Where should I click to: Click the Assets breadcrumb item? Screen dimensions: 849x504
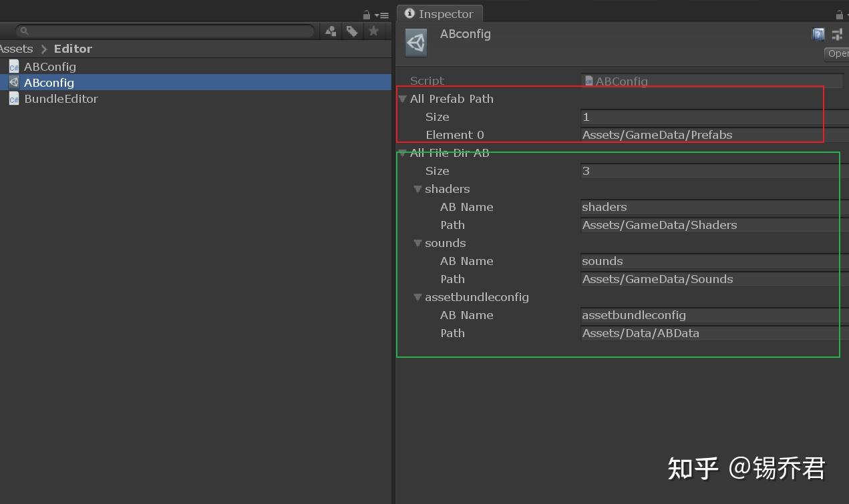16,48
